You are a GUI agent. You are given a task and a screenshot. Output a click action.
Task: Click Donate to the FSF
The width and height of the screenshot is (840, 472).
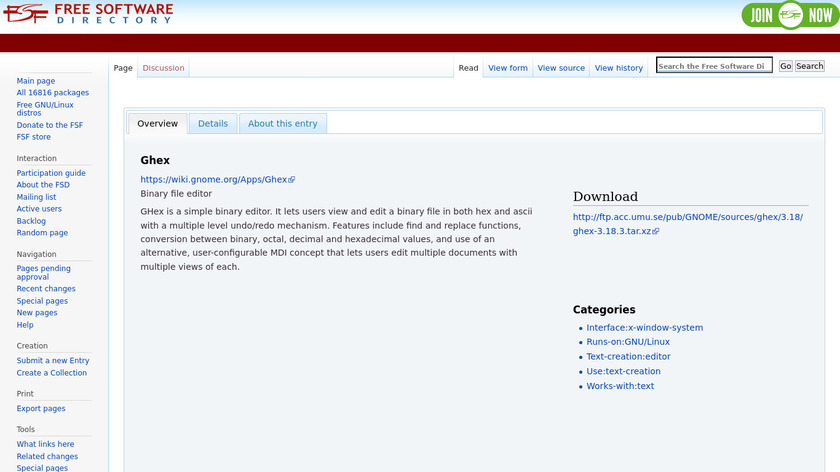(50, 125)
